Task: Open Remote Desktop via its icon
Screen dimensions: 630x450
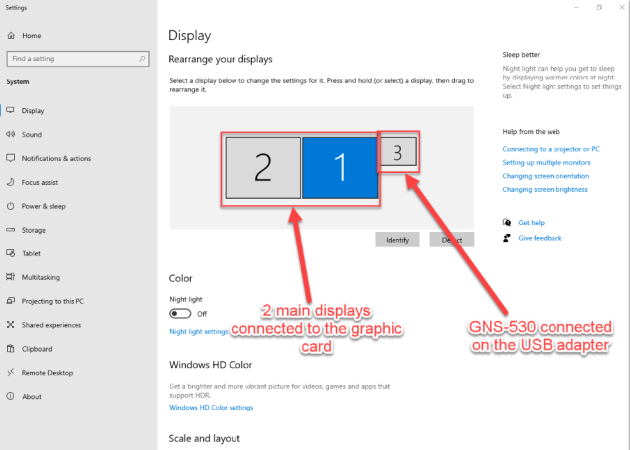Action: point(10,372)
